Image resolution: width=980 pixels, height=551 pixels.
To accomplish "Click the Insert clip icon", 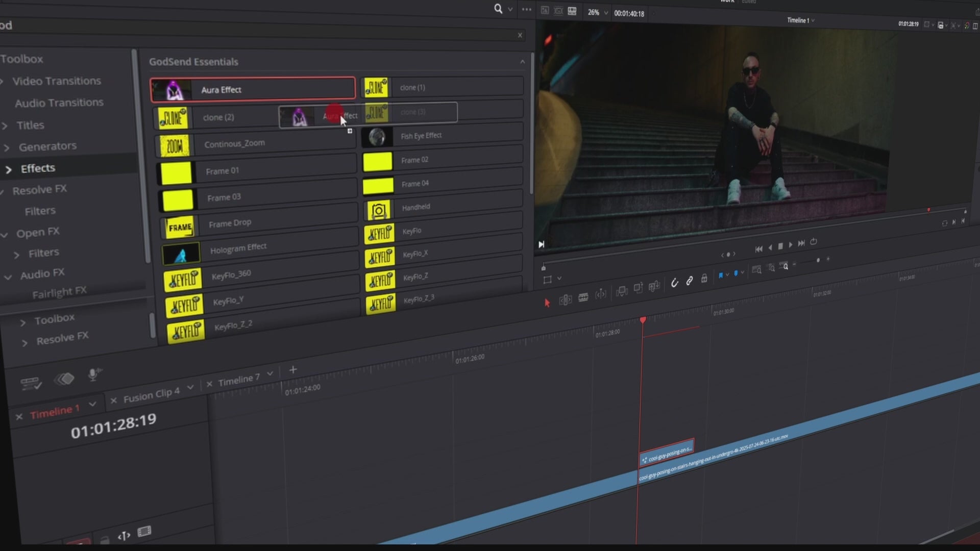I will pos(622,291).
